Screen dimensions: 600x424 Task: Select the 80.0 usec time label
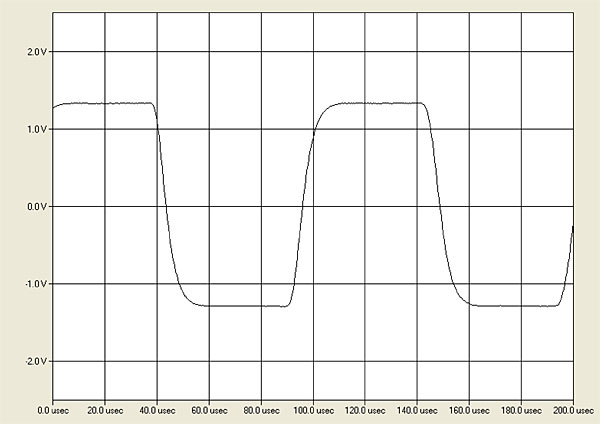coord(261,410)
